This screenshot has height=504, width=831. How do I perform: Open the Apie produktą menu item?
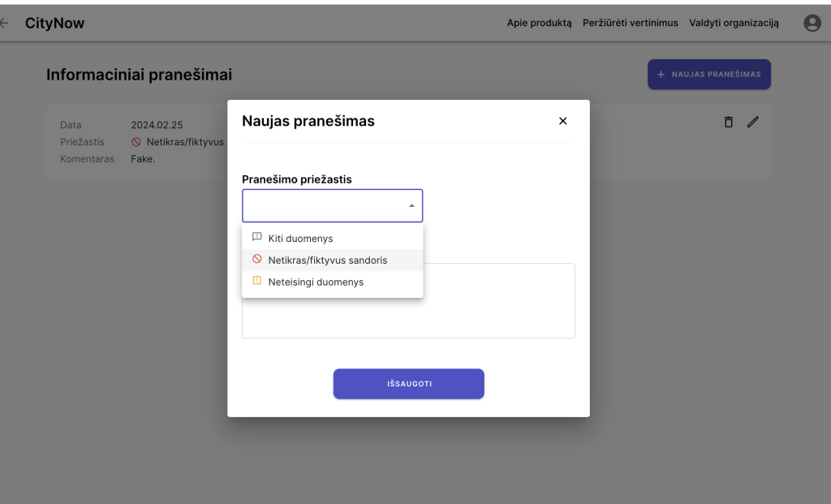tap(539, 24)
